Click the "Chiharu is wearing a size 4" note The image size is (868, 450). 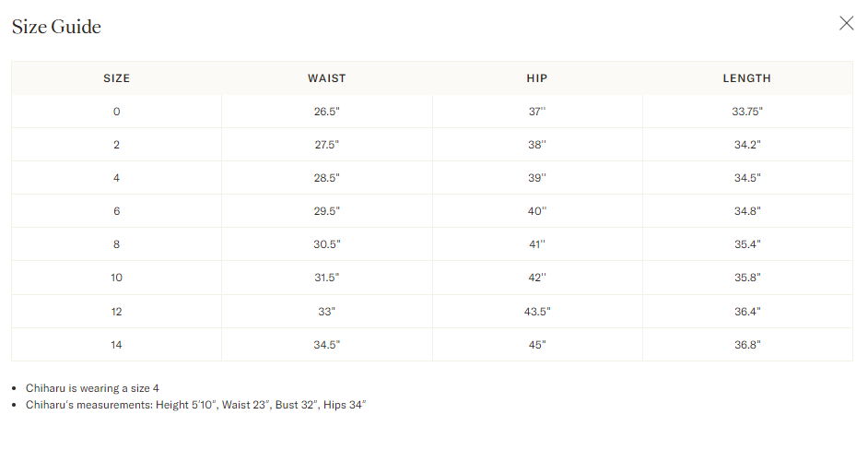point(92,388)
